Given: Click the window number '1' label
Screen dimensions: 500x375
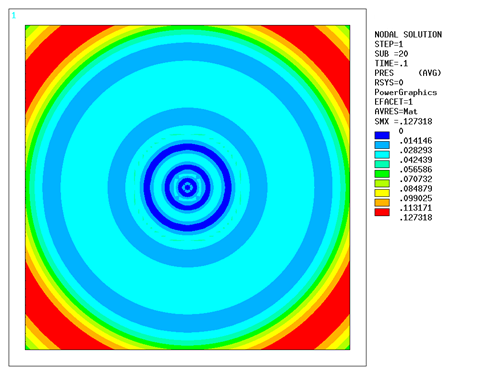Looking at the screenshot, I should point(14,15).
